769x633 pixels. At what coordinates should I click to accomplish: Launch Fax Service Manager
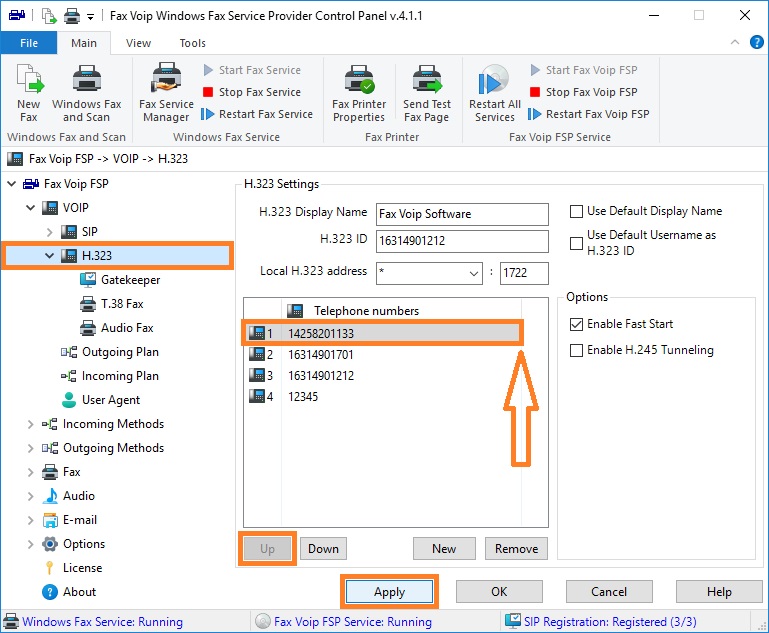tap(166, 93)
